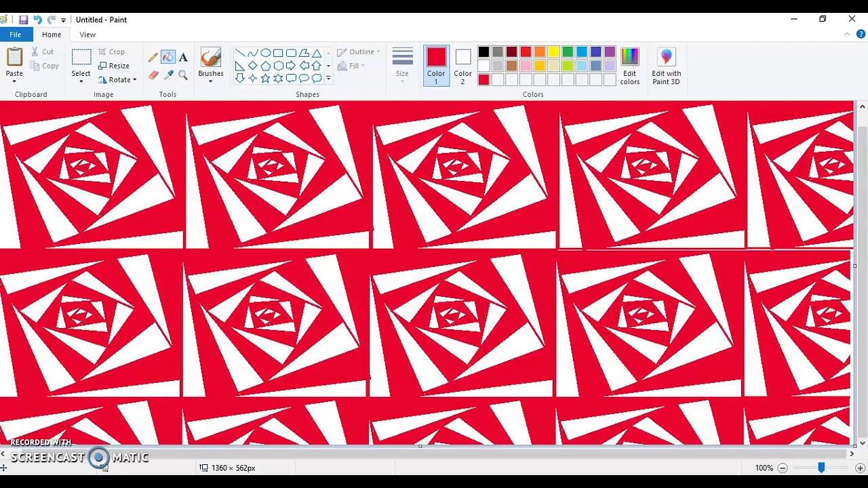Switch to the Home ribbon tab

52,35
